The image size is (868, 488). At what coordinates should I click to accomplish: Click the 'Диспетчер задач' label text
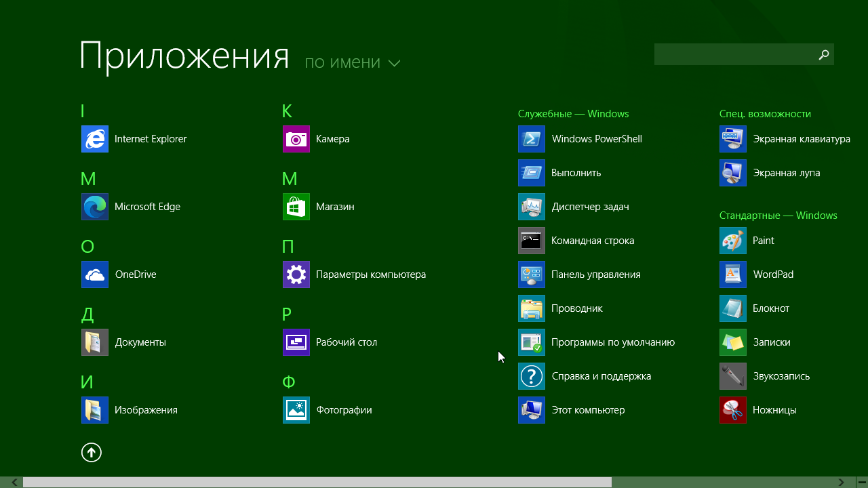(590, 207)
